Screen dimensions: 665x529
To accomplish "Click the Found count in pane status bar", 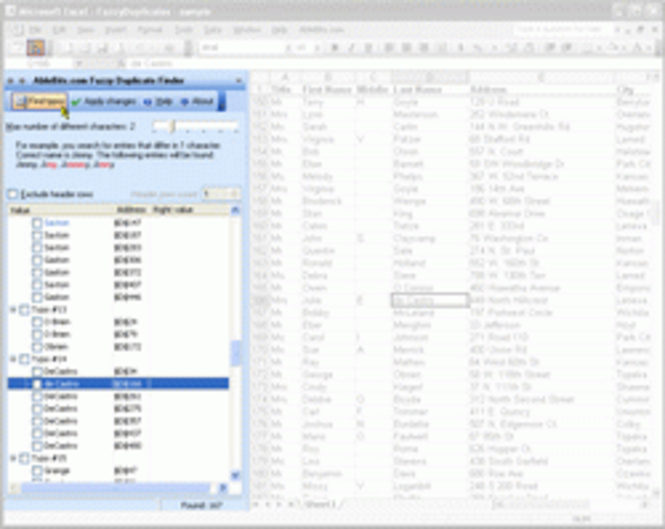I will (202, 506).
